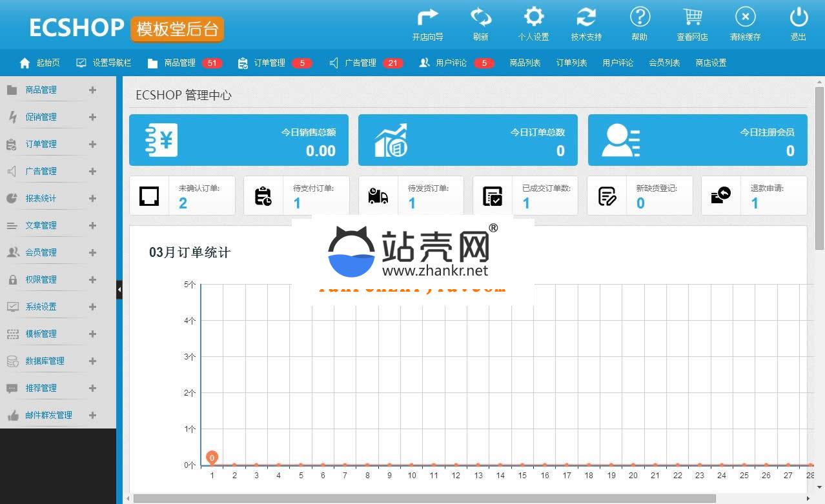Screen dimensions: 825x504
Task: Click the 未确认订单 count link
Action: pyautogui.click(x=183, y=203)
